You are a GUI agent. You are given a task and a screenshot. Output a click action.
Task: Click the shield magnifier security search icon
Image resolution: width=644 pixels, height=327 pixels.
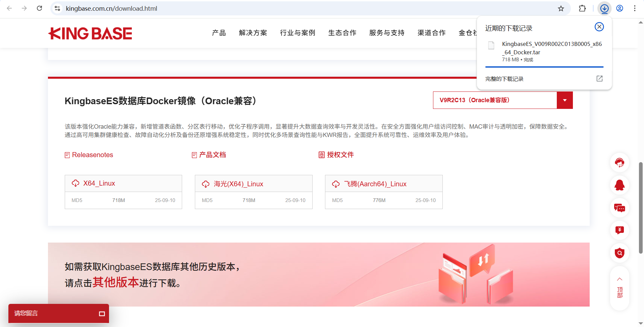pos(620,253)
